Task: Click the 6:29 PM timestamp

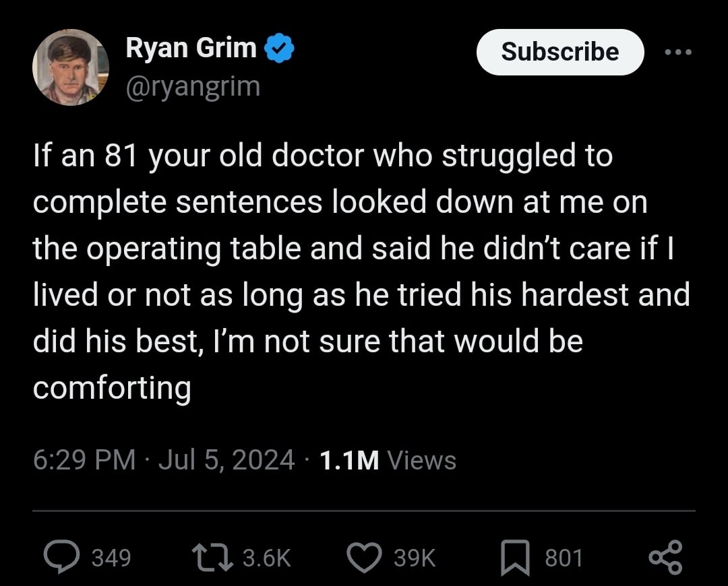Action: point(84,461)
